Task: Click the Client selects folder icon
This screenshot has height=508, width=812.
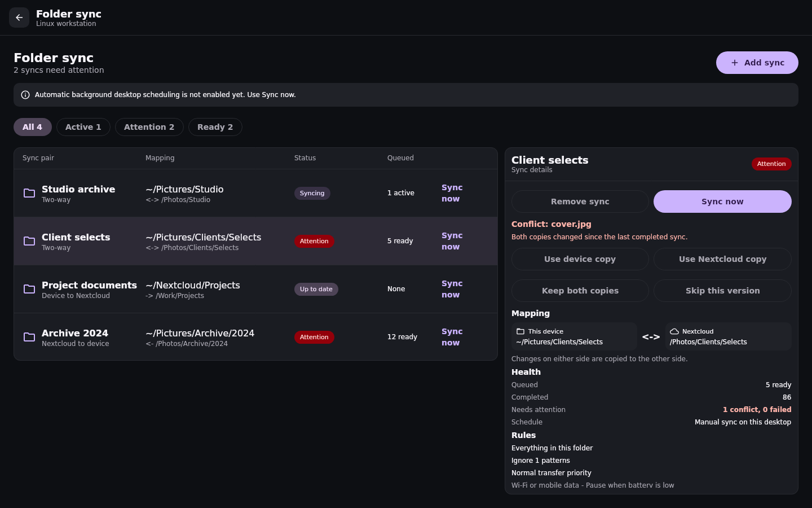Action: point(29,241)
